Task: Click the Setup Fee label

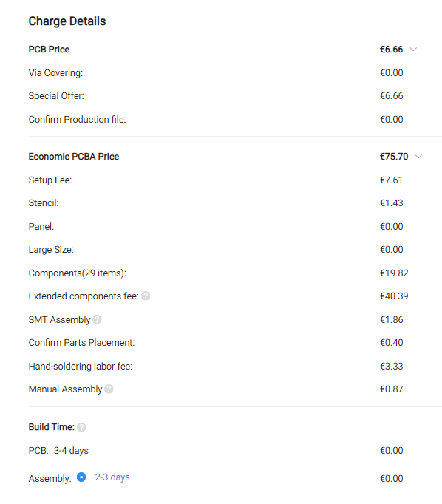Action: (50, 180)
